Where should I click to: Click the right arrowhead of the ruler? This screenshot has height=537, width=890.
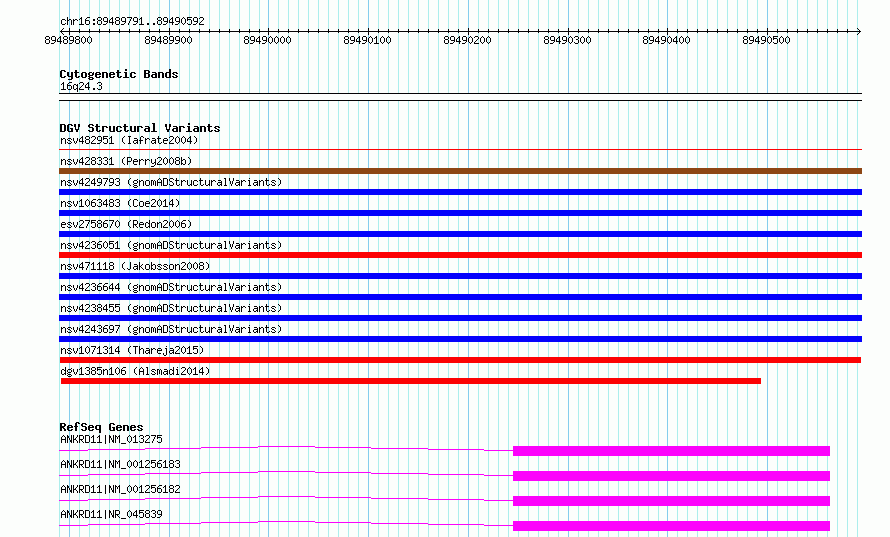pos(859,31)
